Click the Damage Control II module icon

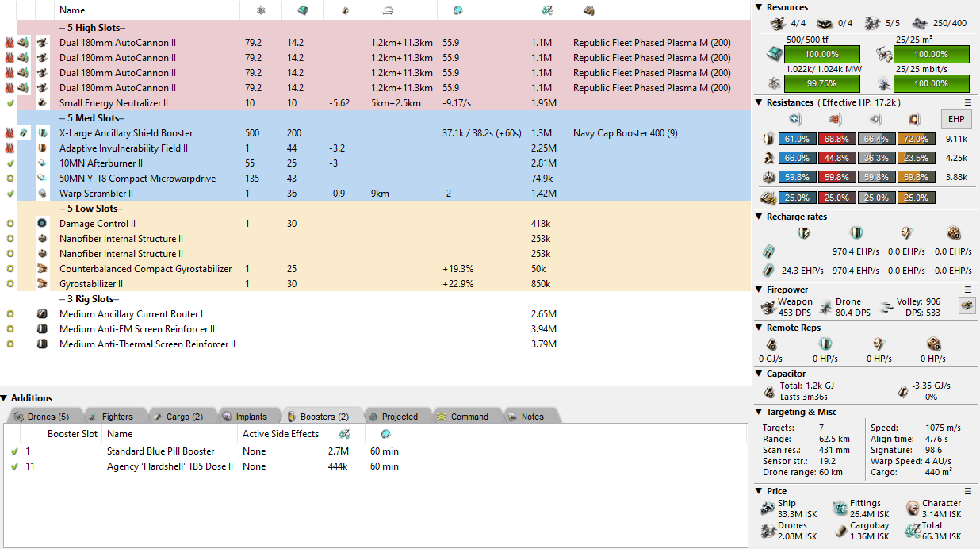point(42,224)
